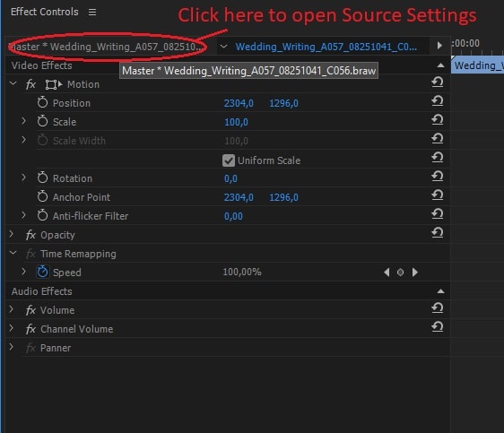Reset the Anchor Point parameter
The image size is (504, 433).
(x=438, y=195)
